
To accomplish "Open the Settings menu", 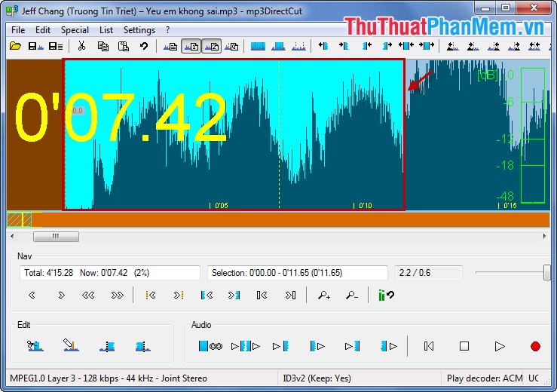I will coord(139,30).
